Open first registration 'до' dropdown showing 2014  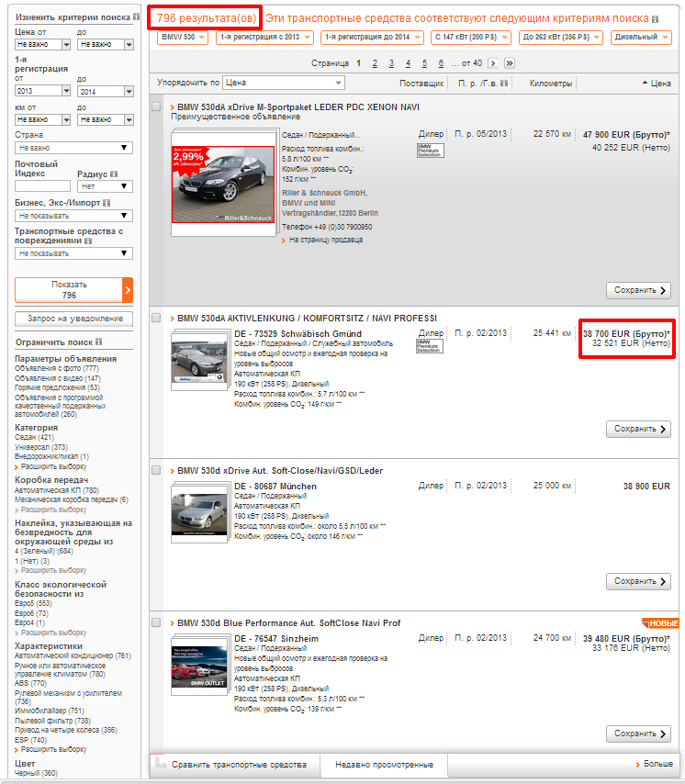[x=106, y=92]
